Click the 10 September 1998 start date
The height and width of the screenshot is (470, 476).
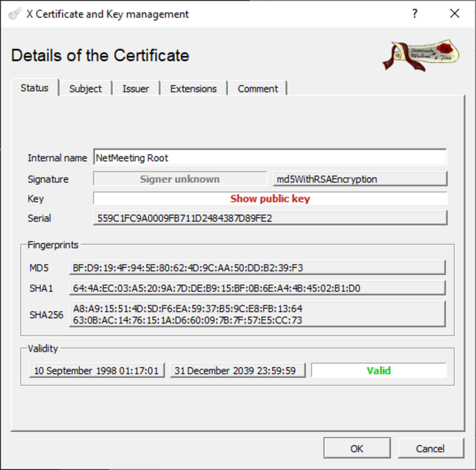coord(97,371)
